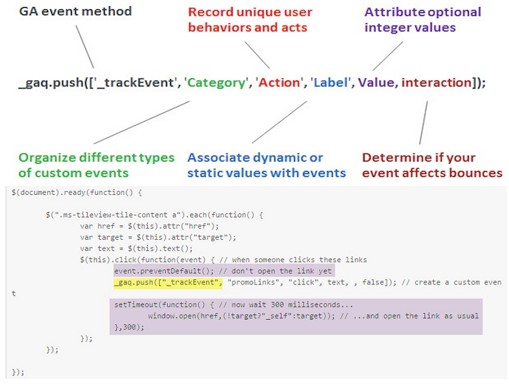Click the highlighted event.preventDefault() line

(224, 271)
